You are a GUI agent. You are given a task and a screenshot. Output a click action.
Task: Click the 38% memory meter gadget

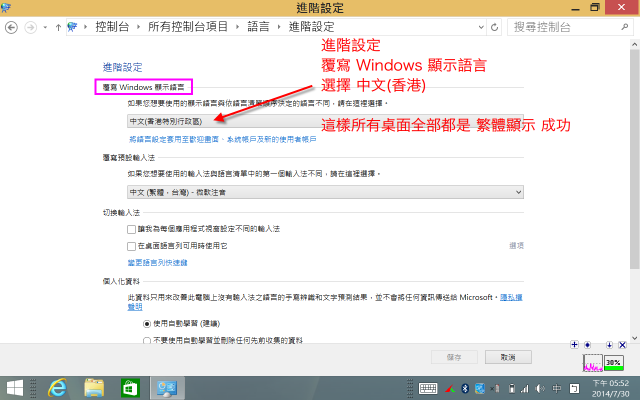click(613, 362)
